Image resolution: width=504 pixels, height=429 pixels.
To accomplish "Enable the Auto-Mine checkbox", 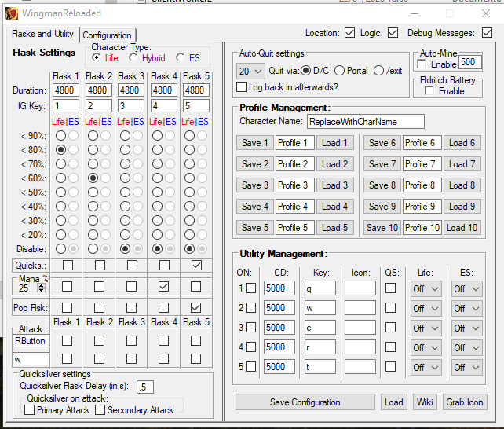I will pos(422,64).
